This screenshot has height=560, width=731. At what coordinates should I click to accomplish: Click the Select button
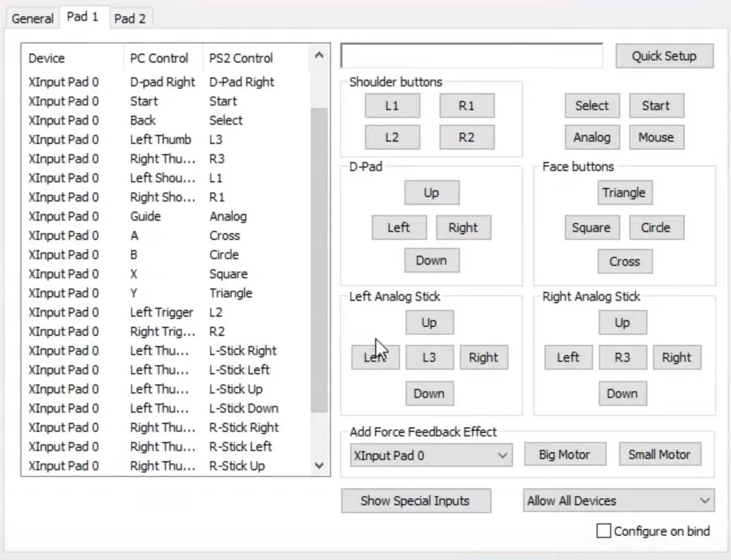(592, 106)
